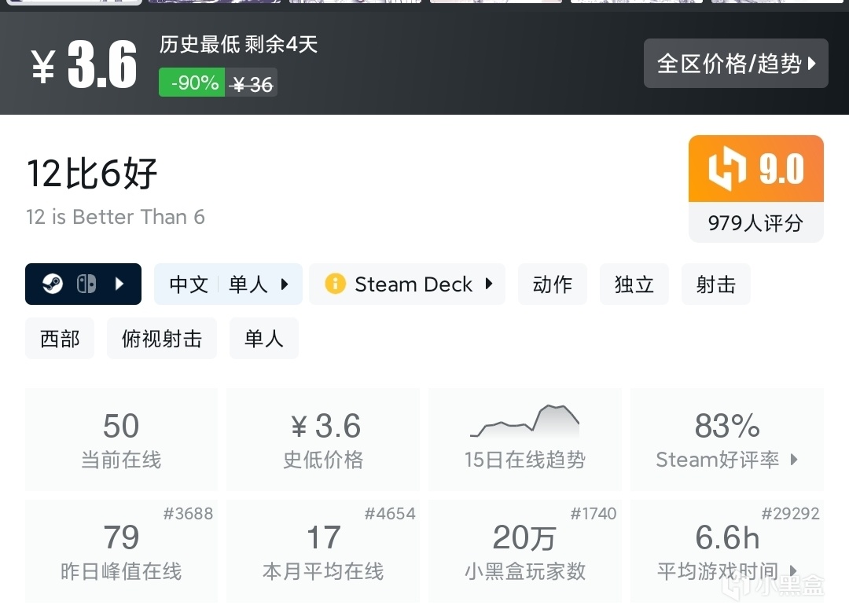View the 15日在线趋势 chart

(525, 439)
